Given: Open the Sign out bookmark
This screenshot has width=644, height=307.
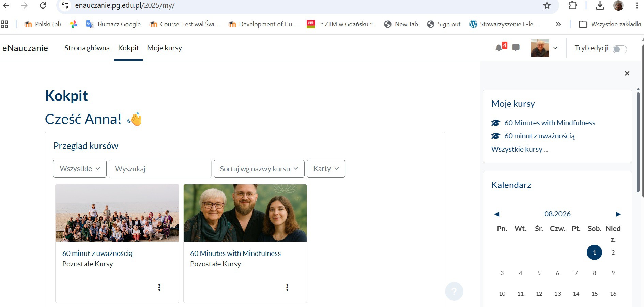Looking at the screenshot, I should click(x=444, y=24).
